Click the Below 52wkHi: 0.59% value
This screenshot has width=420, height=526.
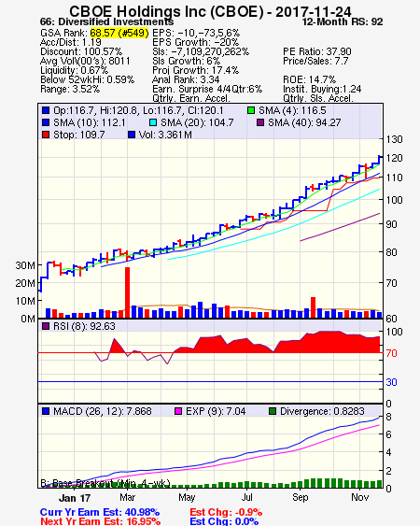pos(87,79)
